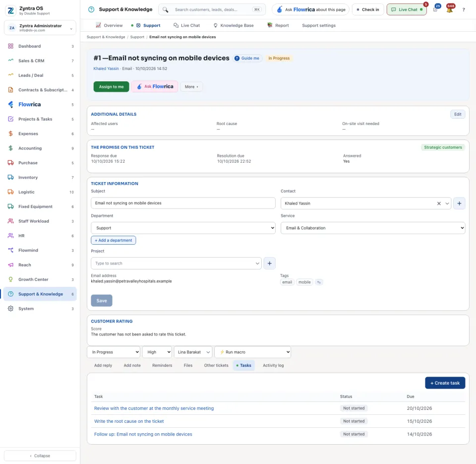Select the Reminders tab
Screen dimensions: 476x464
162,366
